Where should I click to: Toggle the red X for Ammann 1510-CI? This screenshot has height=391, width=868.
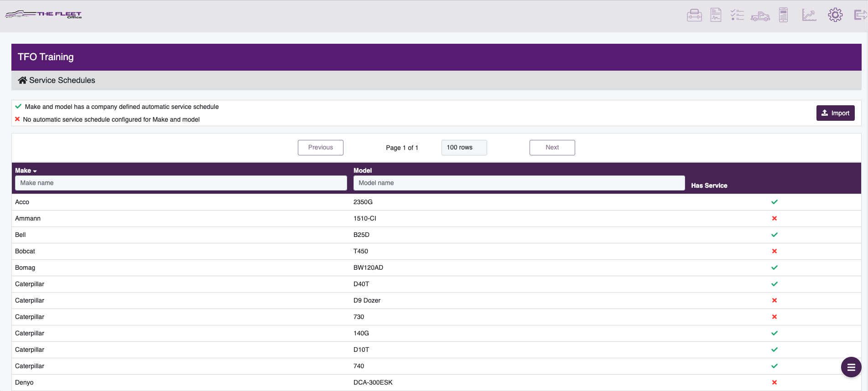coord(774,218)
